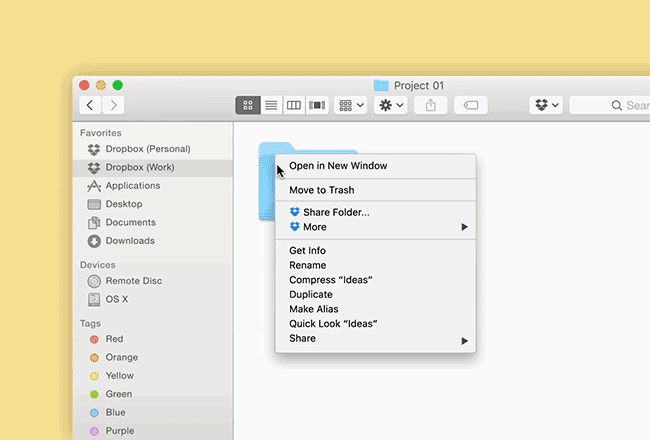
Task: Open Downloads folder in sidebar
Action: (130, 241)
